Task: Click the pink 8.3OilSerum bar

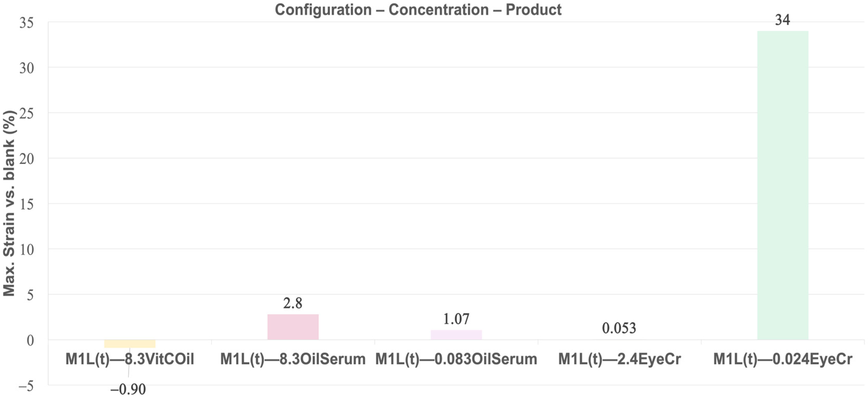Action: pos(293,327)
